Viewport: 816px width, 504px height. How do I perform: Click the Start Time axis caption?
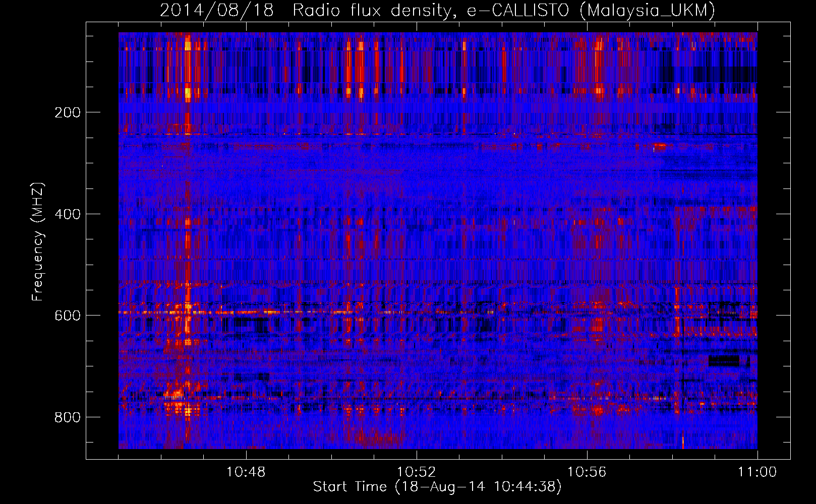(x=437, y=487)
